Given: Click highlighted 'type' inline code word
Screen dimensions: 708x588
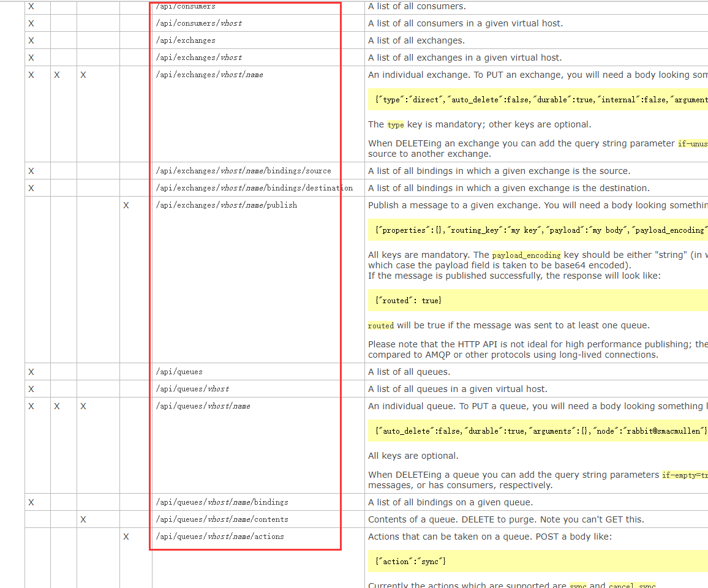Looking at the screenshot, I should pyautogui.click(x=396, y=125).
